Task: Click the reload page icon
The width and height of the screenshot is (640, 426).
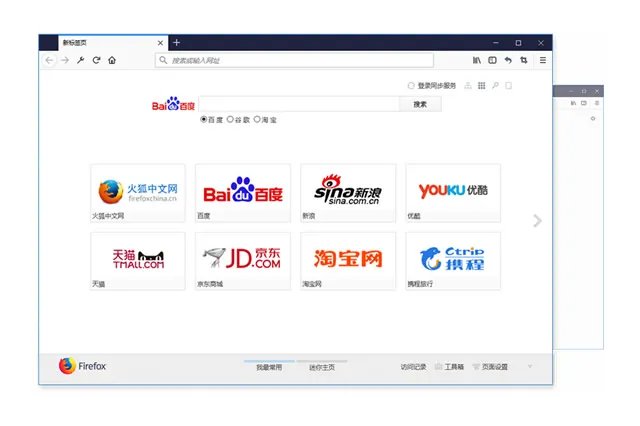Action: pos(96,60)
